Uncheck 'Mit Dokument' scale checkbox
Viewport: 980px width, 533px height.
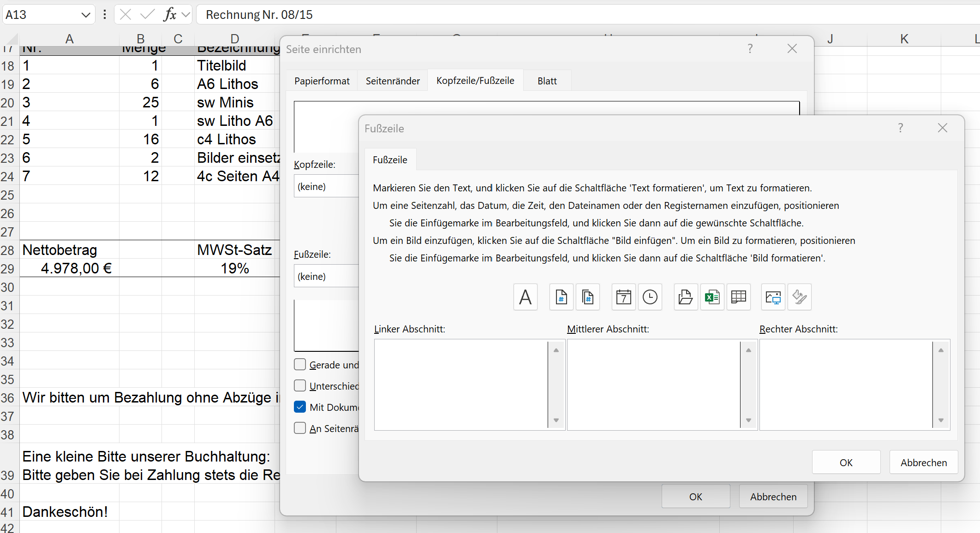[300, 407]
